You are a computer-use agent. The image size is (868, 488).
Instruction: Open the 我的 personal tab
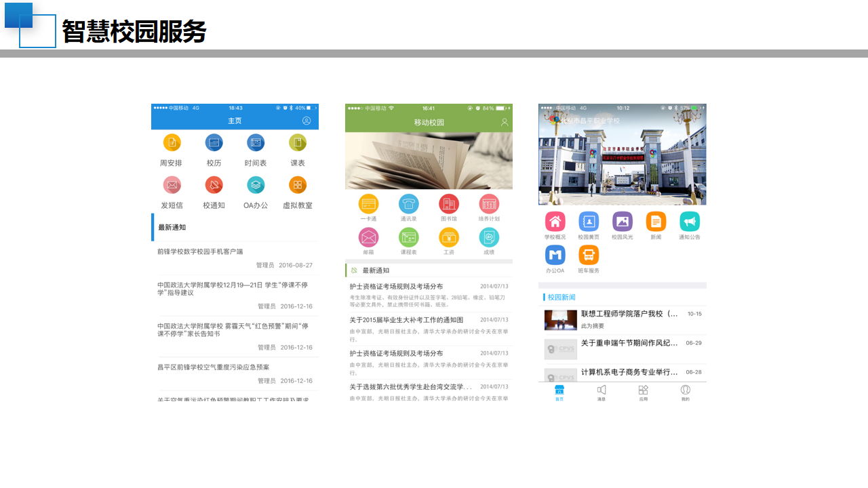(685, 393)
